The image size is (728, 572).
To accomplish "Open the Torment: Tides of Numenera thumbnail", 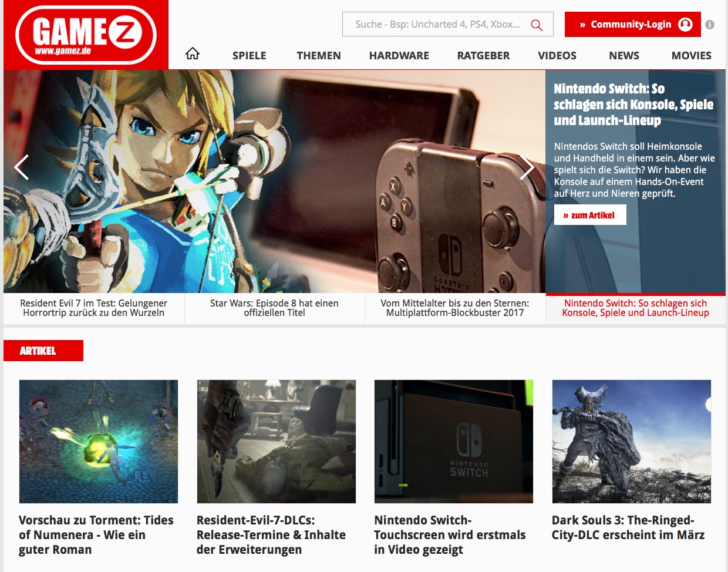I will 99,442.
